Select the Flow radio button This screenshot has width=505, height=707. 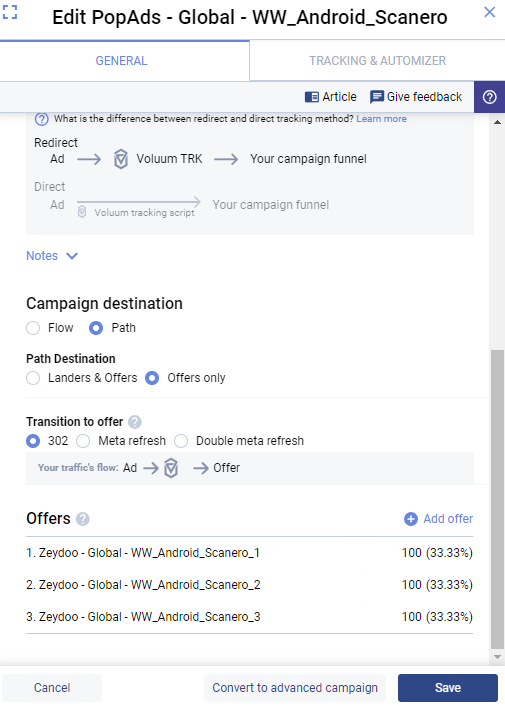pos(33,328)
